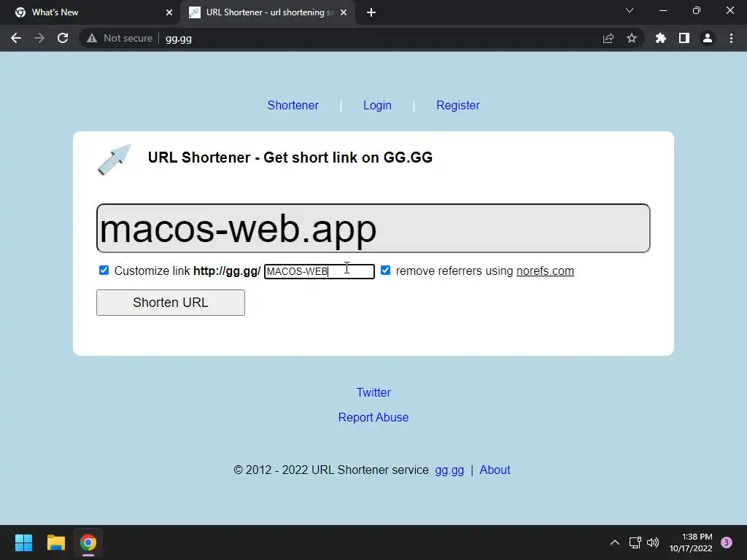Viewport: 747px width, 560px height.
Task: Close the What's New tab
Action: (x=169, y=12)
